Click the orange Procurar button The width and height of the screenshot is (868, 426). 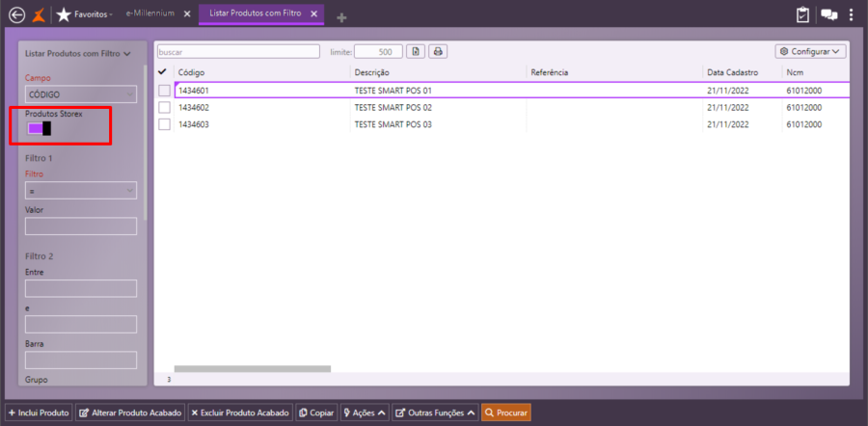pyautogui.click(x=506, y=413)
